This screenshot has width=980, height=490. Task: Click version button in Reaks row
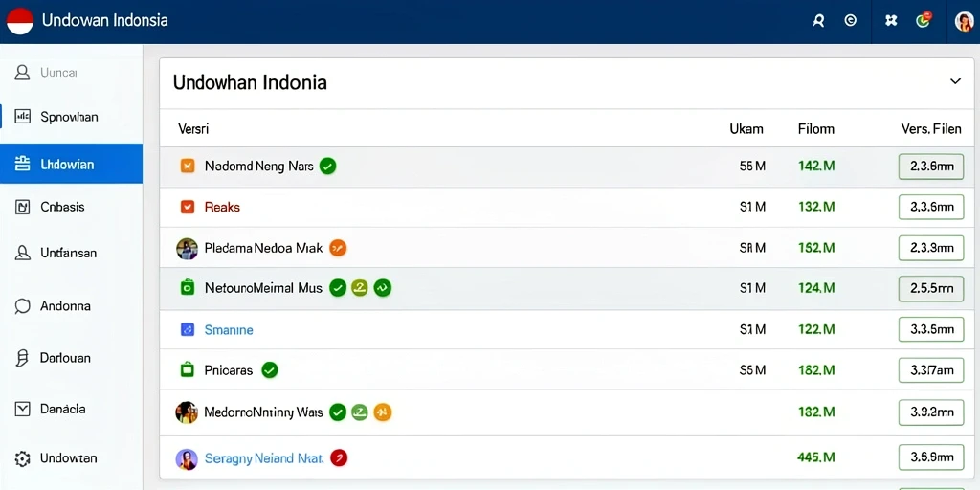[x=931, y=207]
